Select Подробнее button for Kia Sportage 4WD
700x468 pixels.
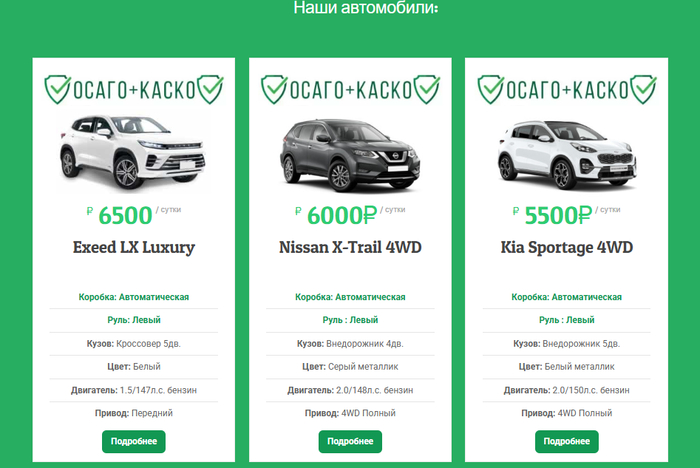click(x=567, y=441)
